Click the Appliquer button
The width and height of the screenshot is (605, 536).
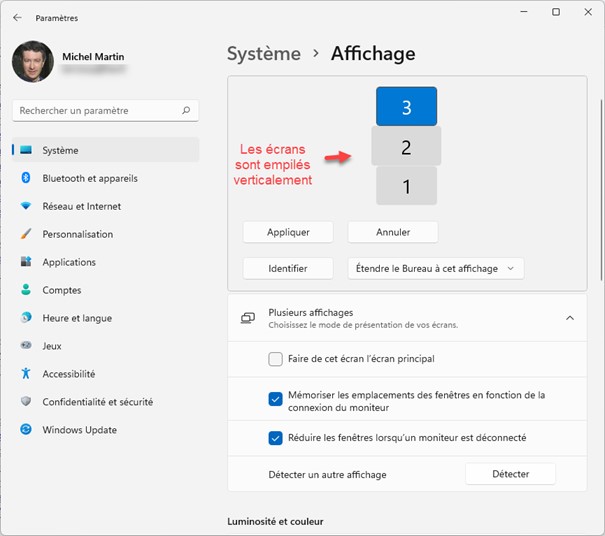(x=288, y=232)
